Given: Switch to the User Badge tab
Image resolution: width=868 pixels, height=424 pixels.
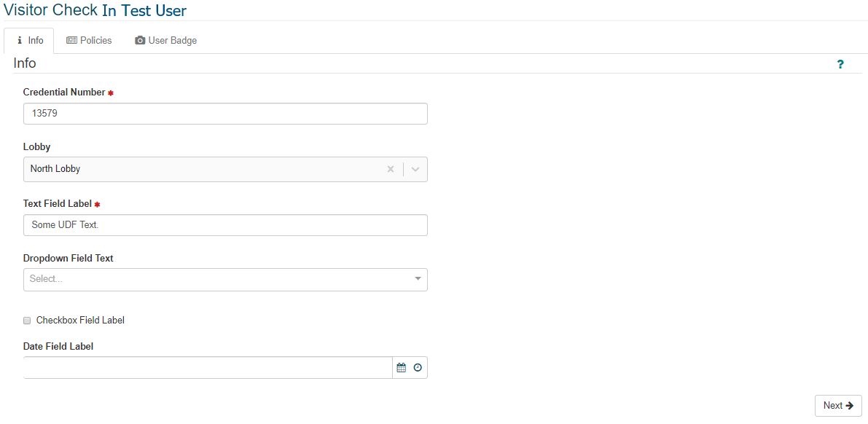Looking at the screenshot, I should [x=166, y=40].
